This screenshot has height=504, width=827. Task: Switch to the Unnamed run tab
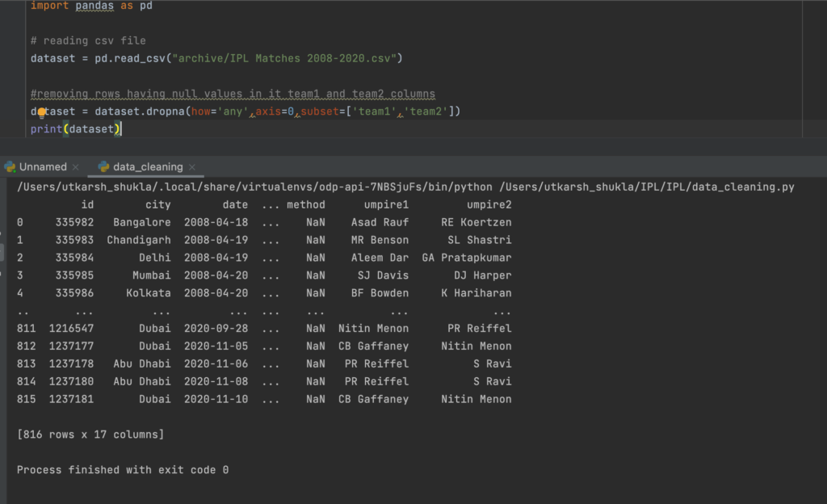click(x=43, y=167)
